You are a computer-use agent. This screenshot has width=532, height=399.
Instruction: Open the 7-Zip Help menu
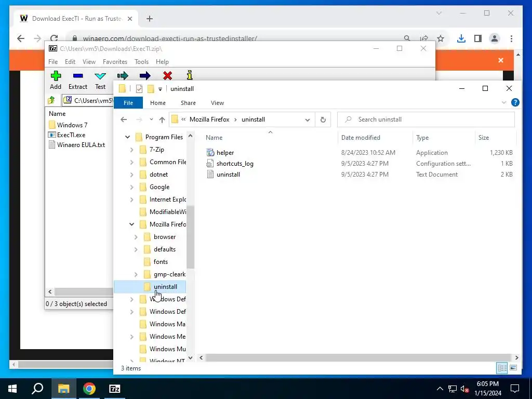coord(162,62)
